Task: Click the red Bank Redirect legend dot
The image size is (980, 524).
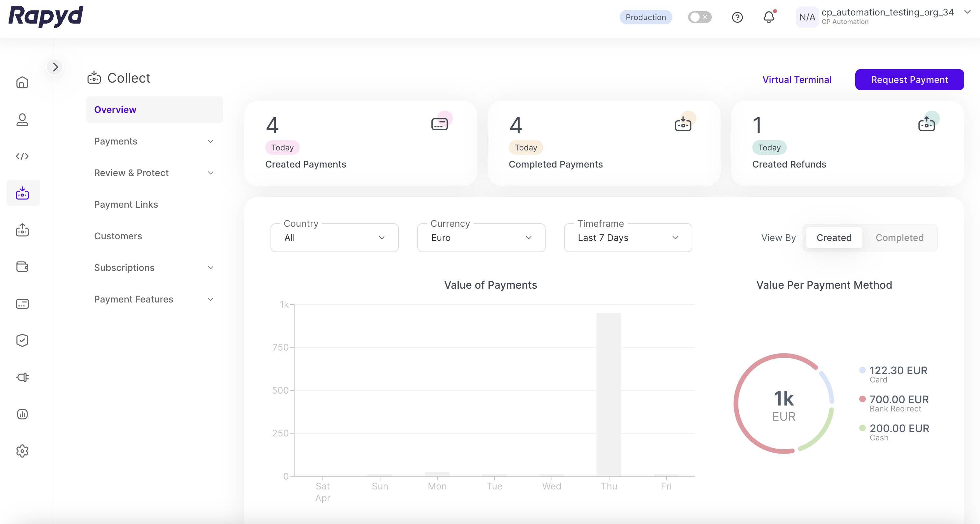Action: pyautogui.click(x=863, y=399)
